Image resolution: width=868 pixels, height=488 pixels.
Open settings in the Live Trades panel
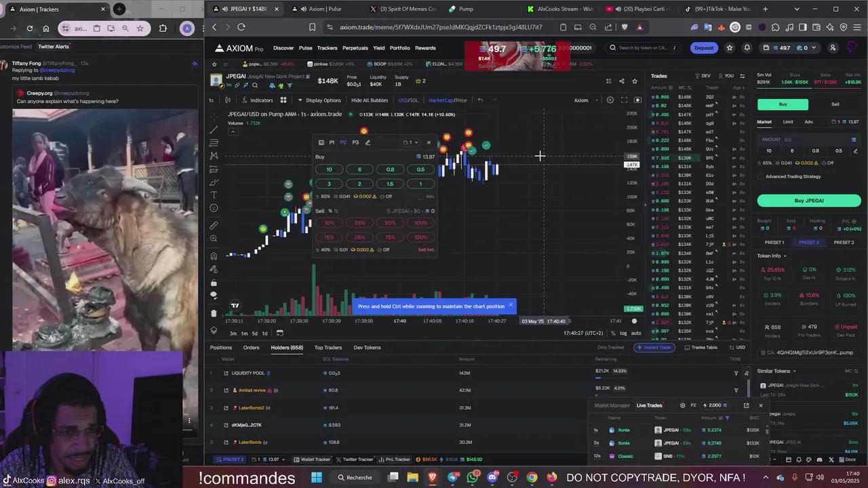(682, 405)
